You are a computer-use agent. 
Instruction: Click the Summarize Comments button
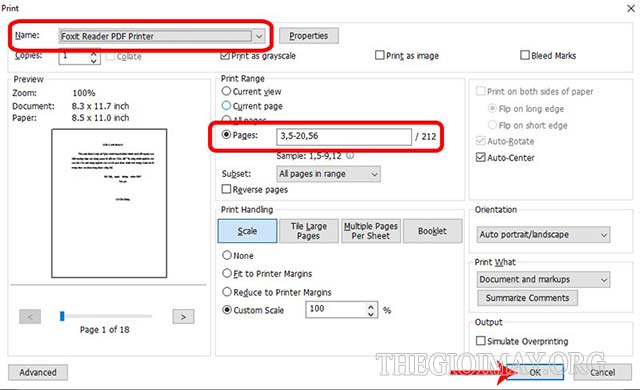[x=527, y=298]
